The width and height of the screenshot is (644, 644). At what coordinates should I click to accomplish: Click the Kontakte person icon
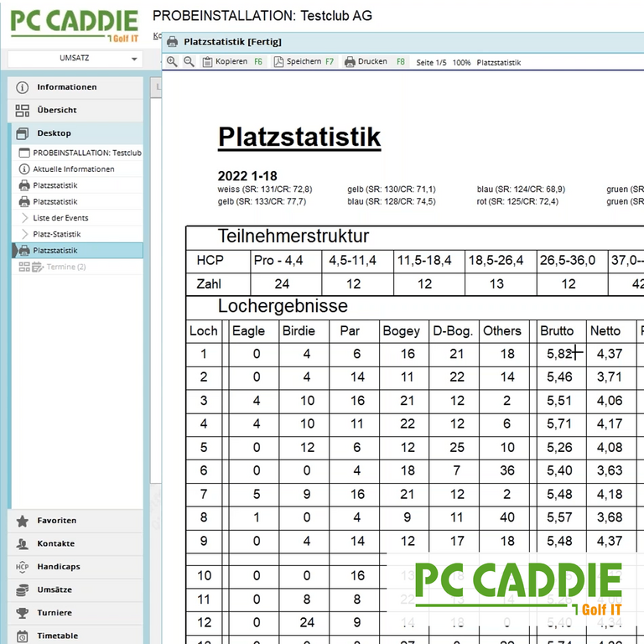[x=22, y=544]
